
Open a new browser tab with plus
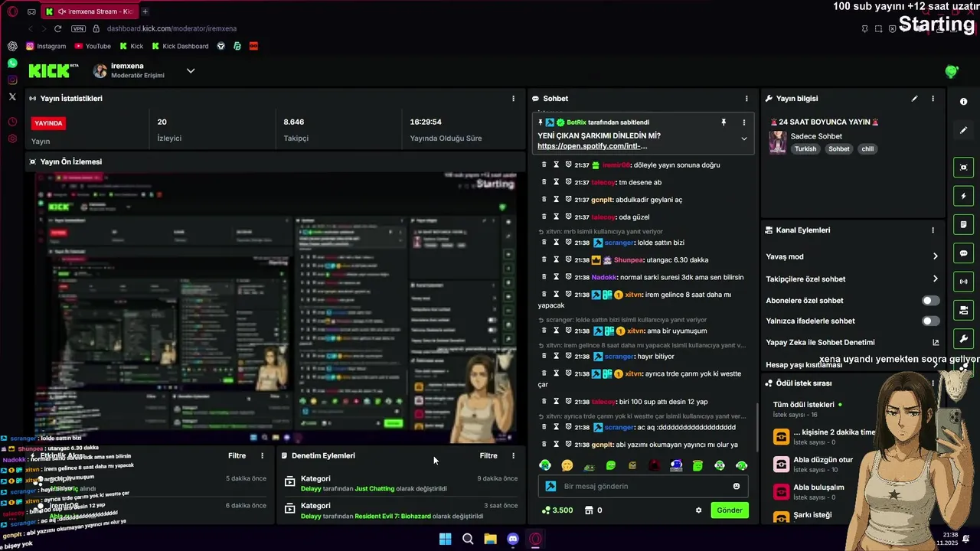[145, 11]
